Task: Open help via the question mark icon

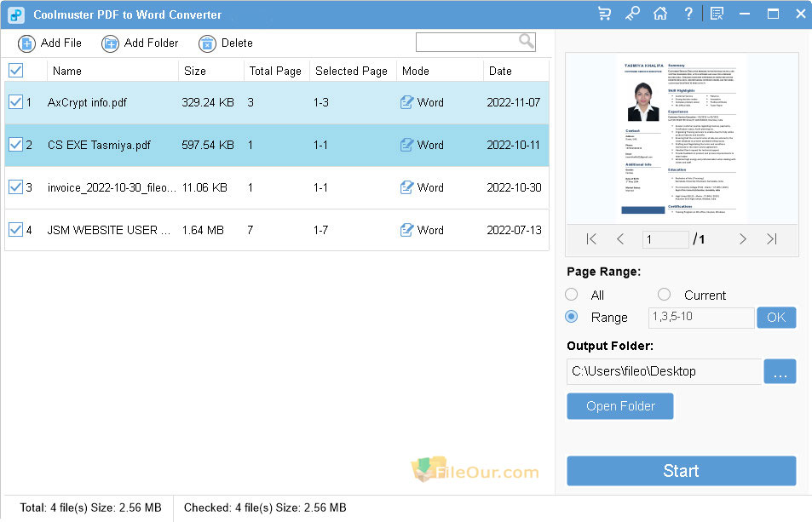Action: (x=688, y=14)
